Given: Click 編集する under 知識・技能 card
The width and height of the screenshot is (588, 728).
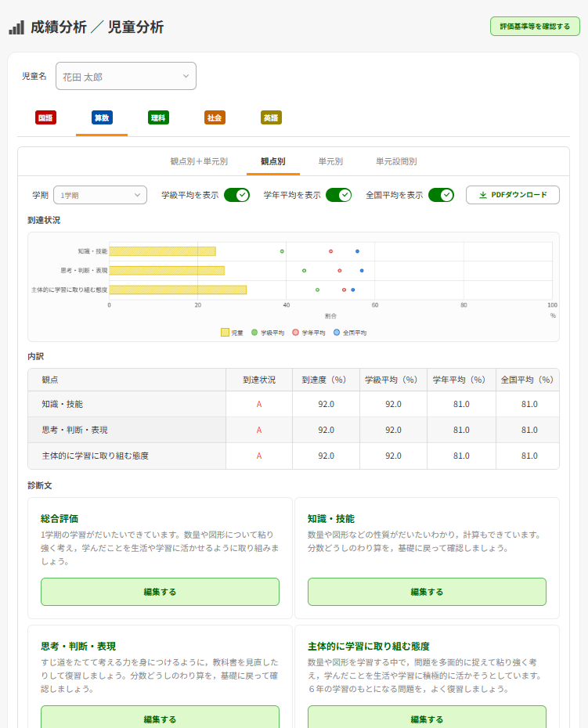Looking at the screenshot, I should coord(427,592).
